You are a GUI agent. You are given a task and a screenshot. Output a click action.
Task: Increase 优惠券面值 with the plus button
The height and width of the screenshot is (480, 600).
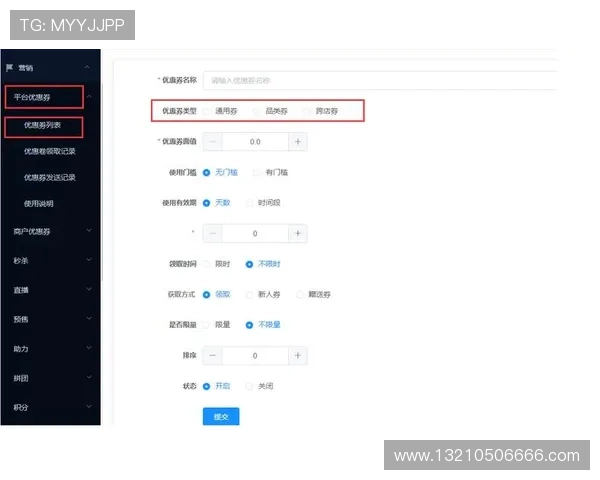point(298,142)
